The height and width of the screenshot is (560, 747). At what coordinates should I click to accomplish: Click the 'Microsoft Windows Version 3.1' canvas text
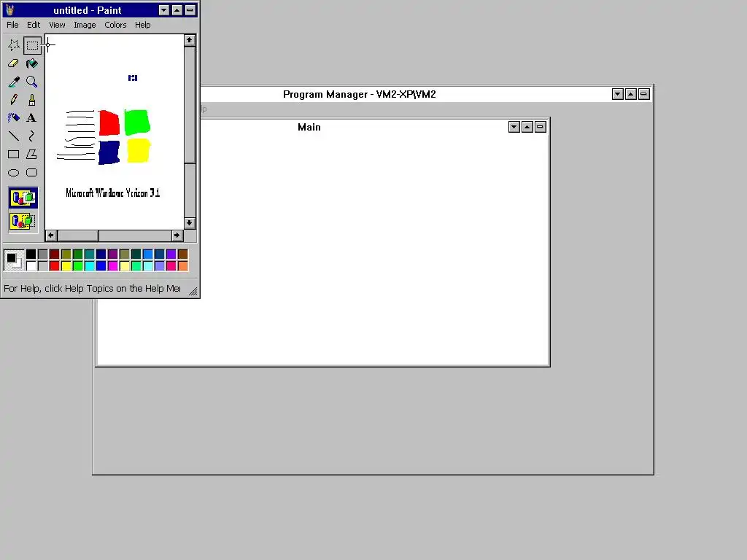click(x=112, y=192)
